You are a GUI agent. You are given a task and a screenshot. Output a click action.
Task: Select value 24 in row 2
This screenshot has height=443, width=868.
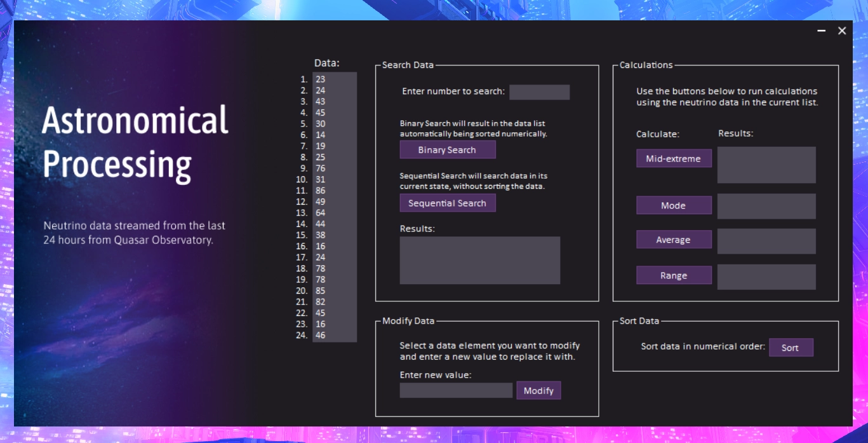pyautogui.click(x=335, y=90)
